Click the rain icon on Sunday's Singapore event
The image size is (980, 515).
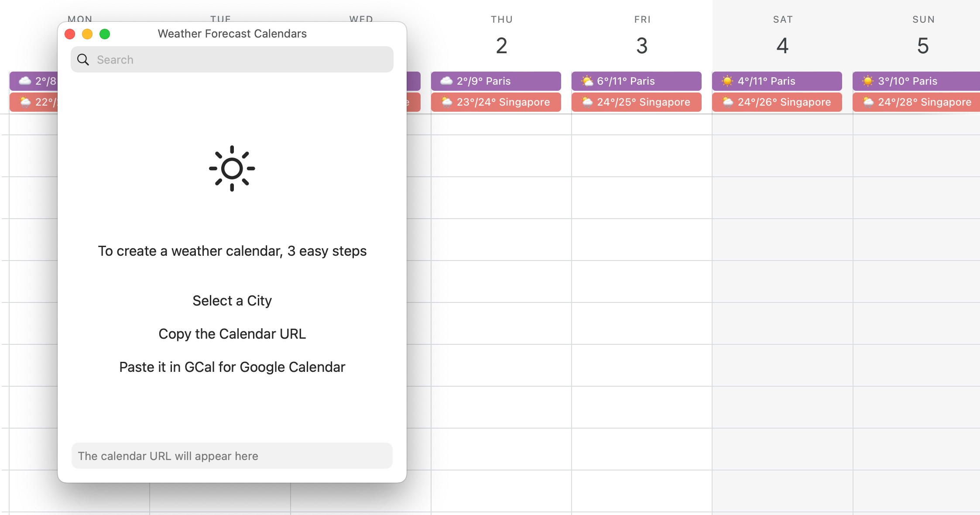click(x=868, y=102)
